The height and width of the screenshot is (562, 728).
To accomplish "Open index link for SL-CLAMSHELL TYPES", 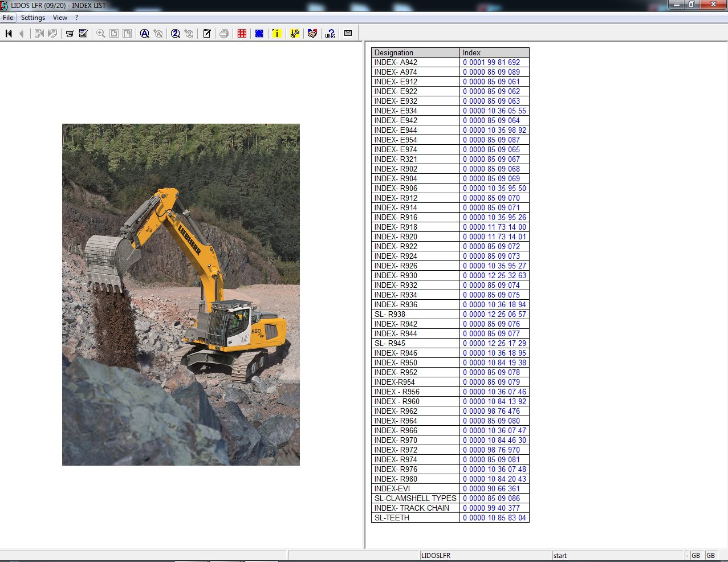I will tap(491, 498).
